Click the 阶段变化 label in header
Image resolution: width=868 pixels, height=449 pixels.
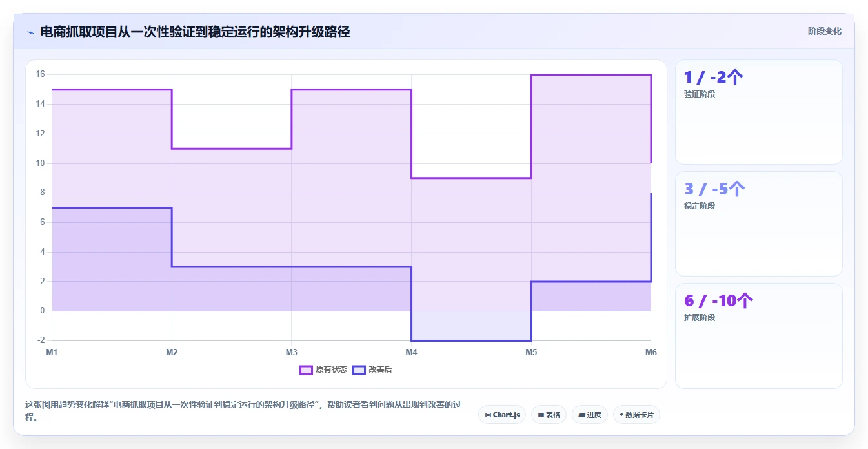coord(824,31)
